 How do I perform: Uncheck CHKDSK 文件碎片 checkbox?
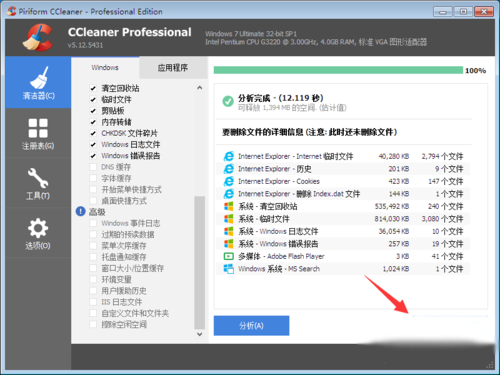click(93, 133)
